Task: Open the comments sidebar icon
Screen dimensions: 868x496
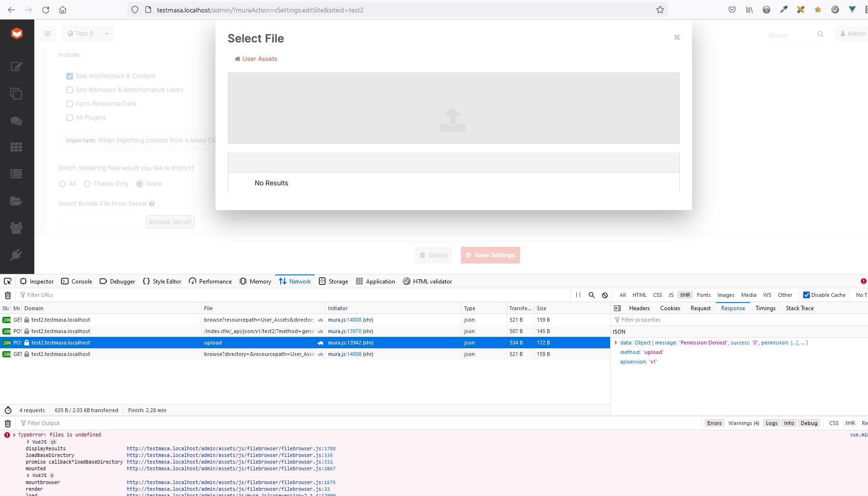Action: 16,121
